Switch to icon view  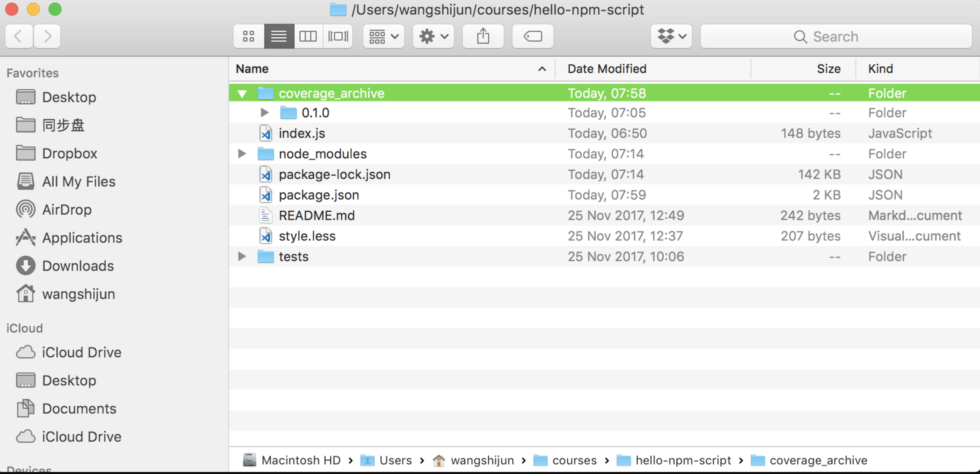[x=248, y=37]
